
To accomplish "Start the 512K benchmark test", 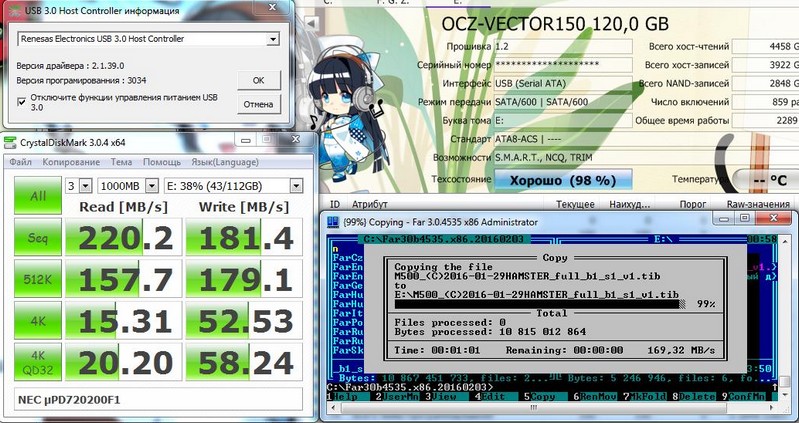I will 38,279.
